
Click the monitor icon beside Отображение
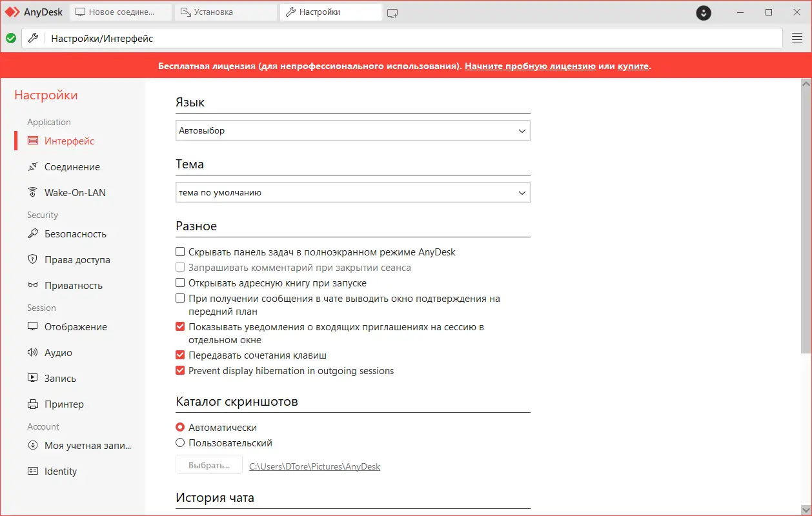pos(33,326)
